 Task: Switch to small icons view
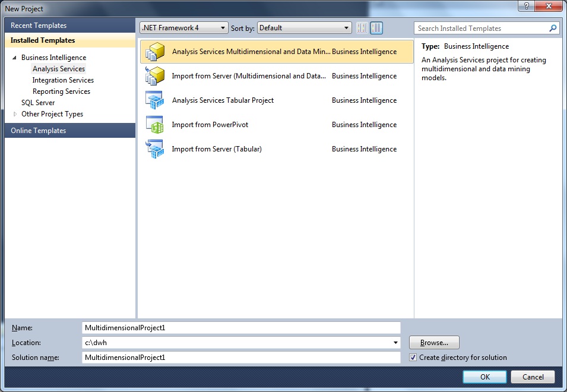pyautogui.click(x=362, y=28)
